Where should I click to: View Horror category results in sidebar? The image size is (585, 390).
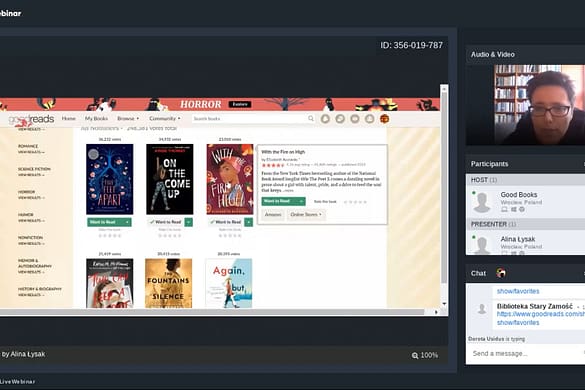click(x=31, y=197)
